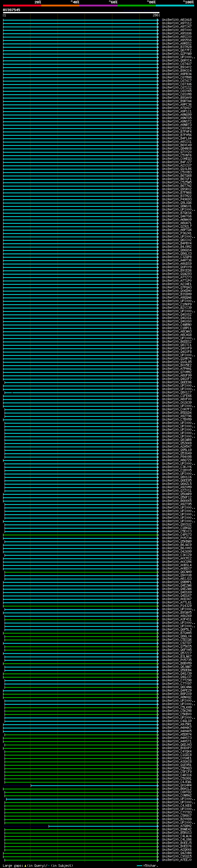Select hit label UniRef100_C4YQK4
This screenshot has width=197, height=868.
(177, 751)
